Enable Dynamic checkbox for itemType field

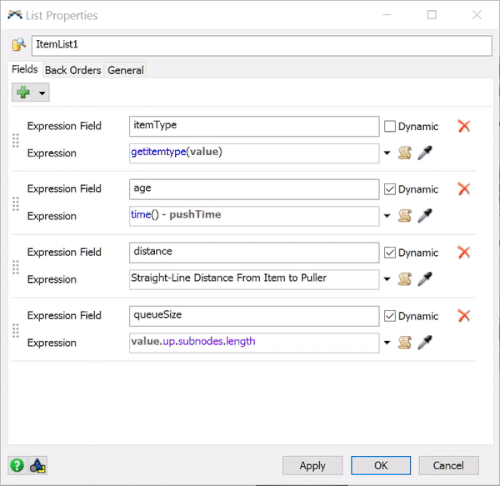coord(390,126)
